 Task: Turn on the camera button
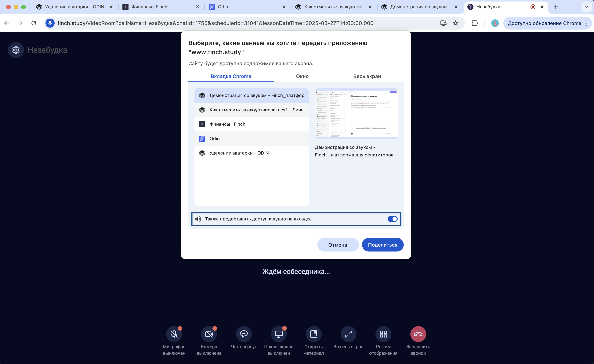(x=209, y=334)
